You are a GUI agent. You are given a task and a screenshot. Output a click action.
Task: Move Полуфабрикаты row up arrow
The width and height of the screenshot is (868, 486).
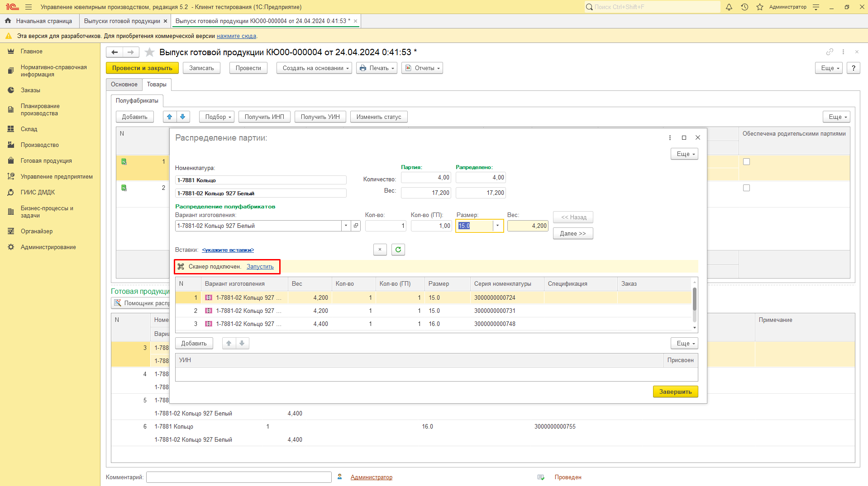170,117
